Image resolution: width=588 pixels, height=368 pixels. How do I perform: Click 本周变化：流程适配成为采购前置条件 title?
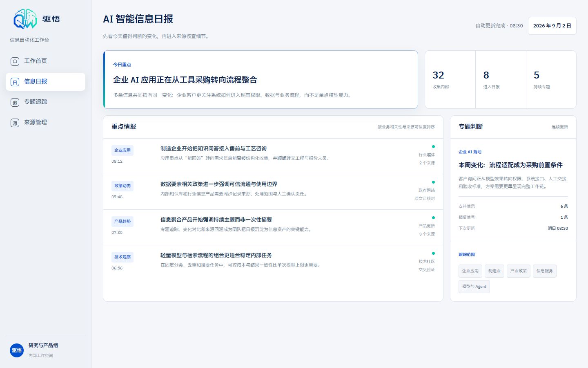point(510,165)
